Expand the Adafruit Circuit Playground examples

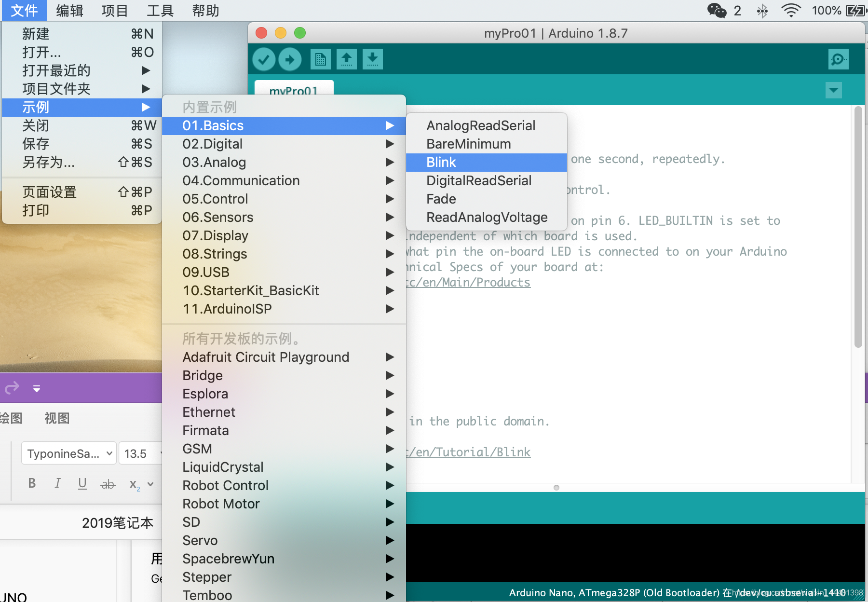[284, 357]
